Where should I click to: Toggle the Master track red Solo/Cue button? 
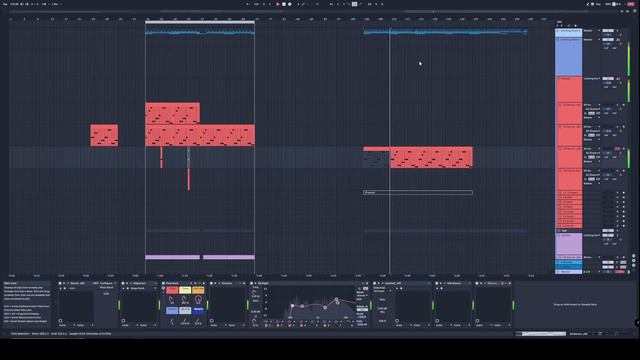tap(620, 272)
